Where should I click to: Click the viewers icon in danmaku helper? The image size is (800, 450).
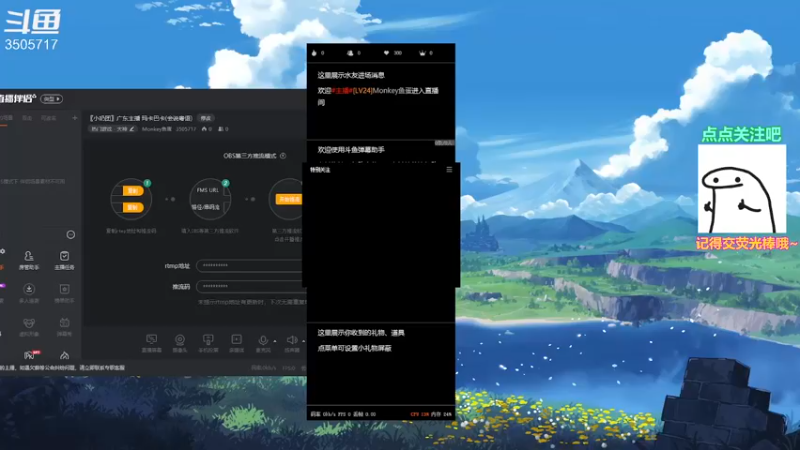(x=350, y=53)
